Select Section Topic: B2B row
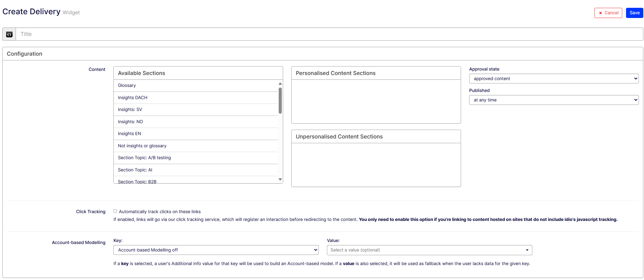The height and width of the screenshot is (280, 644). 196,180
